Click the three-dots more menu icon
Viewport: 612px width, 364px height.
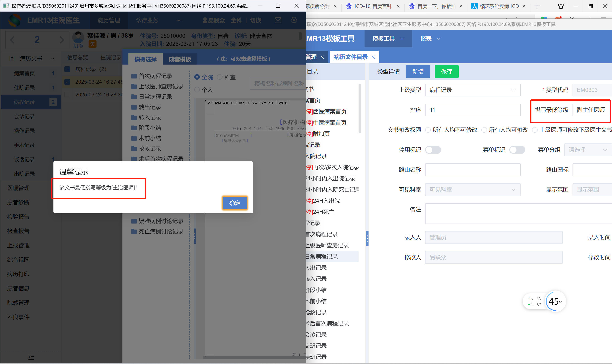click(x=179, y=20)
